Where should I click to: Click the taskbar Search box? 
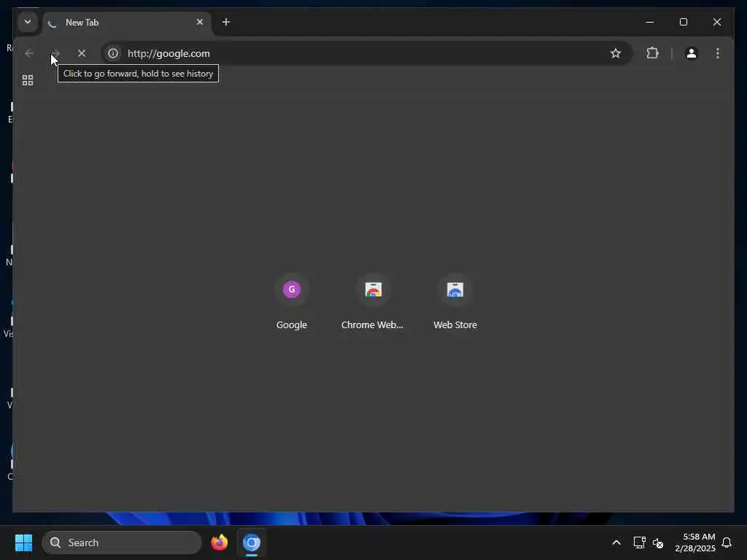click(122, 542)
